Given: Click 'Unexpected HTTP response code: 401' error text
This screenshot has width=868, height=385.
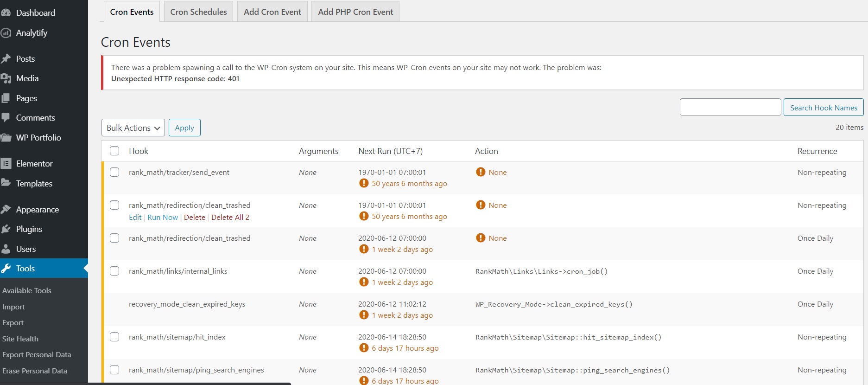Looking at the screenshot, I should coord(175,78).
